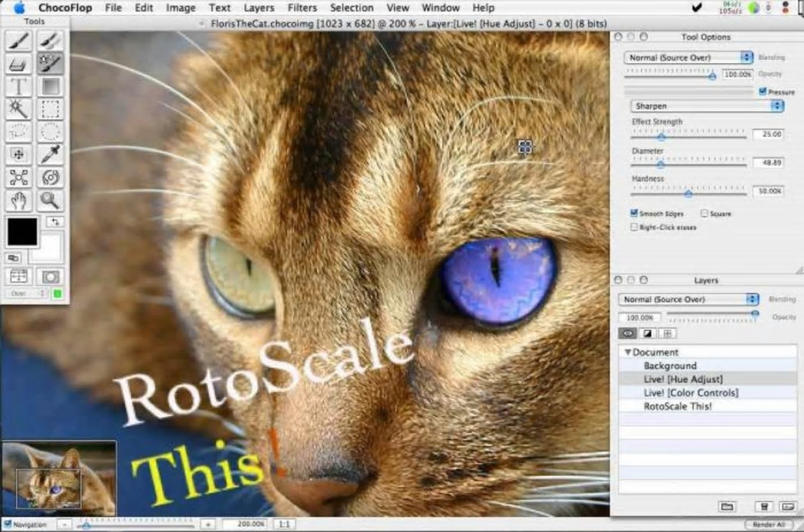The width and height of the screenshot is (804, 532).
Task: Pick the Eyedropper tool
Action: (x=50, y=154)
